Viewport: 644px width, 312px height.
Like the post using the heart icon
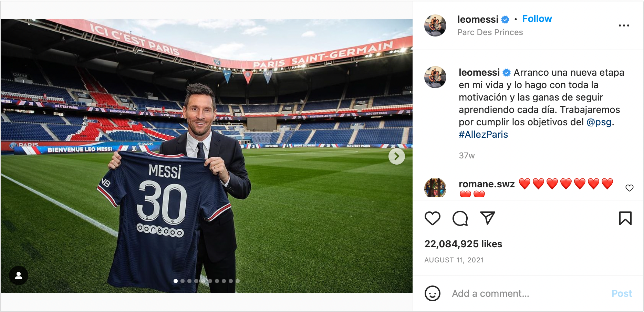[x=432, y=218]
